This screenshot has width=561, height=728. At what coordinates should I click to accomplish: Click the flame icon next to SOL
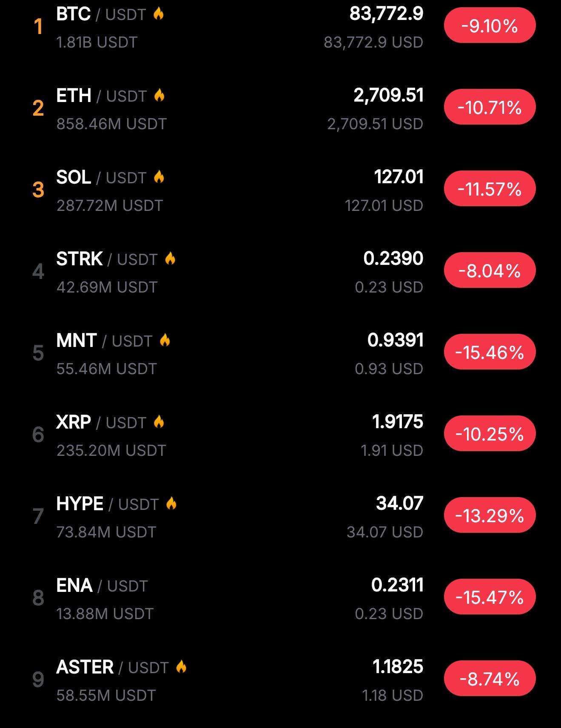(159, 177)
